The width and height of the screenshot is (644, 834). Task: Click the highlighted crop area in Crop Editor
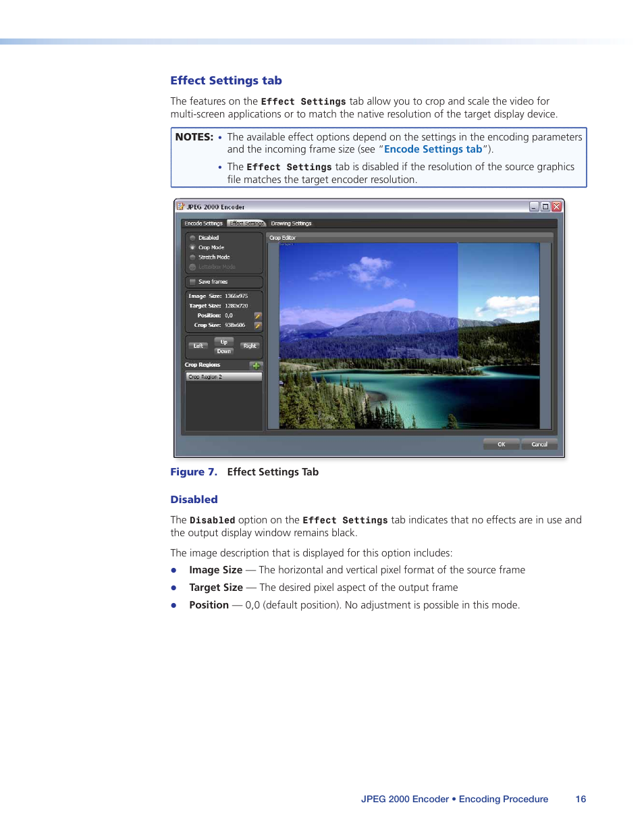pyautogui.click(x=369, y=301)
